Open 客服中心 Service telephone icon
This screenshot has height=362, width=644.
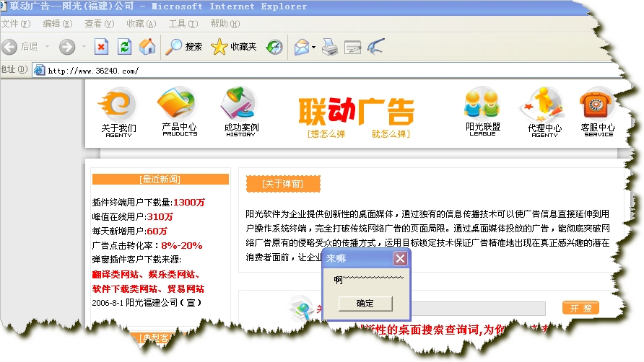pyautogui.click(x=598, y=112)
